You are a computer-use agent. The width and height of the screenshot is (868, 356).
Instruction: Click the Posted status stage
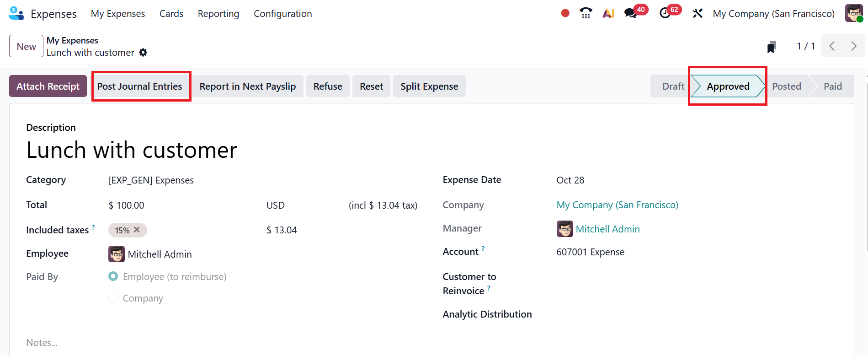[x=786, y=86]
